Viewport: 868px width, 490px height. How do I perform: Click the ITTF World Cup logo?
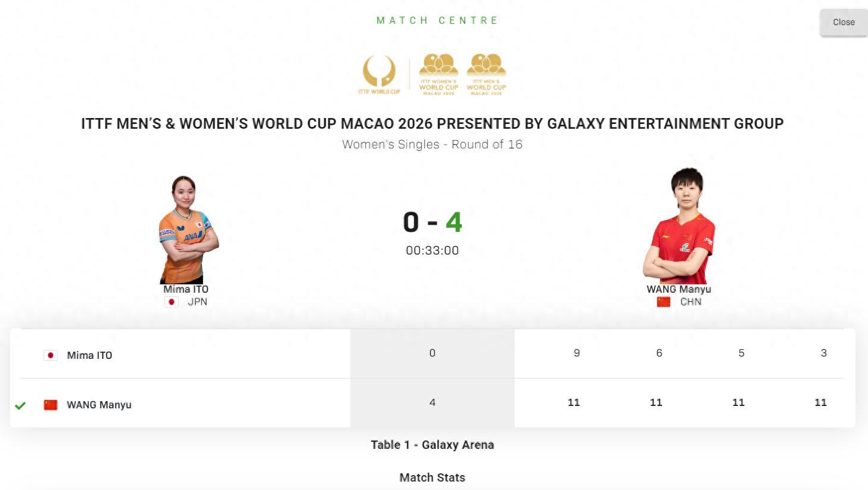click(379, 75)
